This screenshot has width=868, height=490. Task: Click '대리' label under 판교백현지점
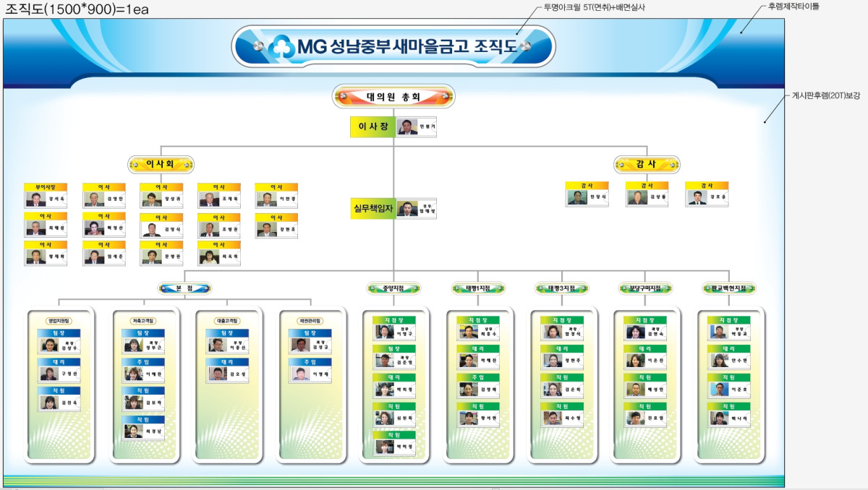pos(729,349)
